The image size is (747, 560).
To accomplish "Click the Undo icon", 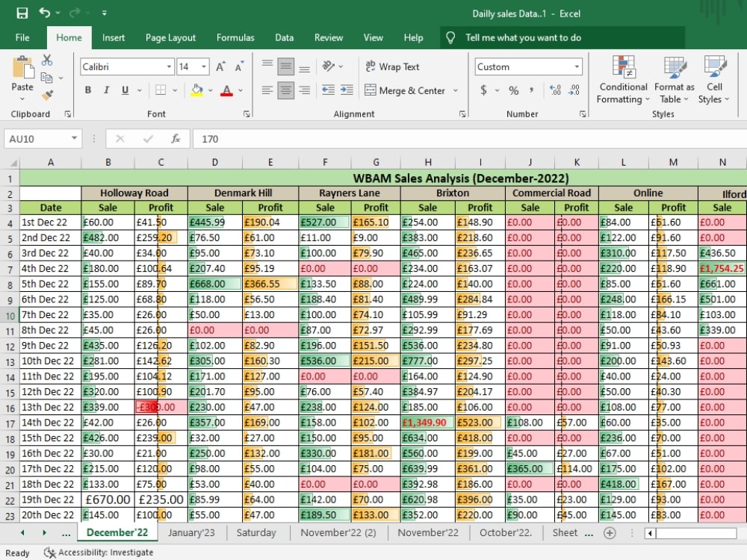I will click(x=45, y=13).
